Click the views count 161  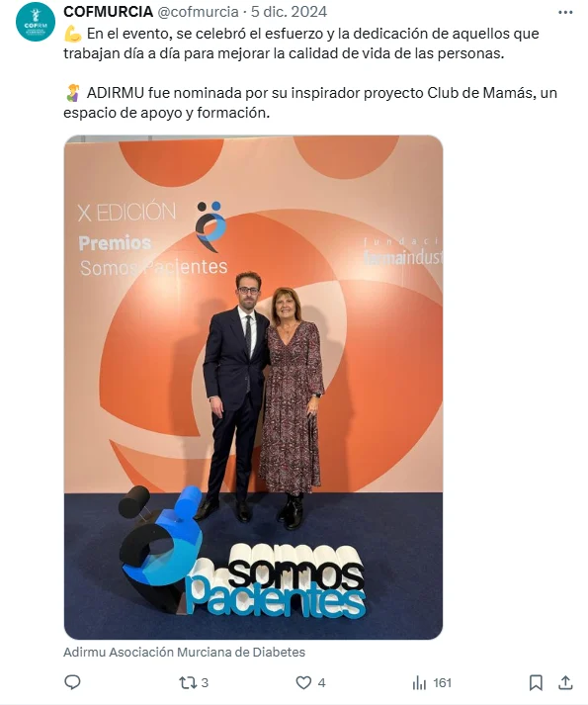(x=443, y=683)
